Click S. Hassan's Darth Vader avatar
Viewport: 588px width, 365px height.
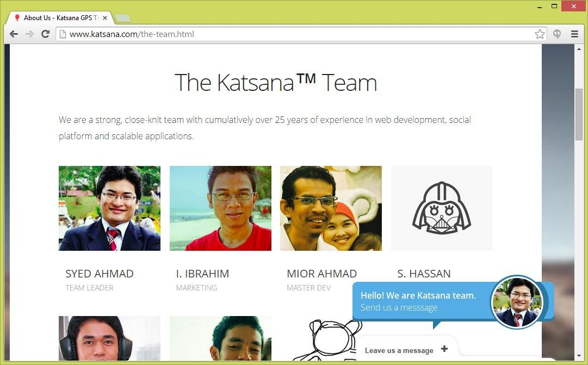(x=442, y=208)
